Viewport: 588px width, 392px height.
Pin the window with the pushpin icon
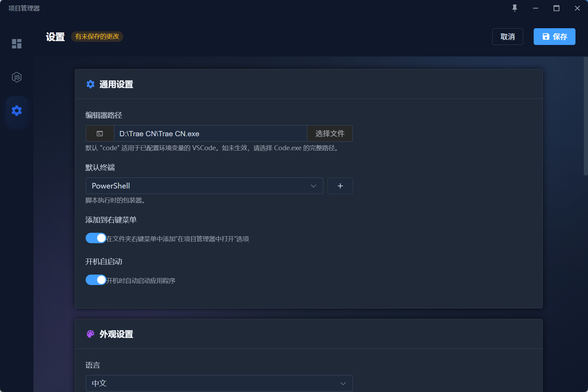(515, 8)
